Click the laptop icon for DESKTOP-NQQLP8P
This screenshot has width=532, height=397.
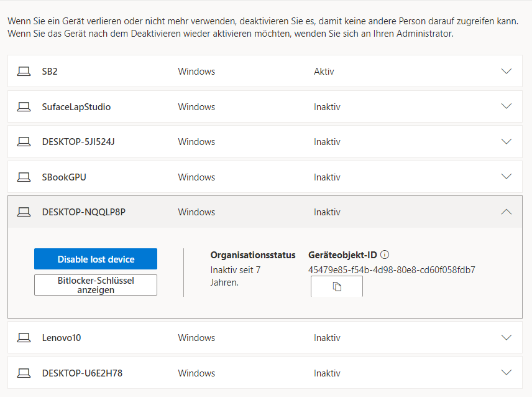tap(24, 212)
